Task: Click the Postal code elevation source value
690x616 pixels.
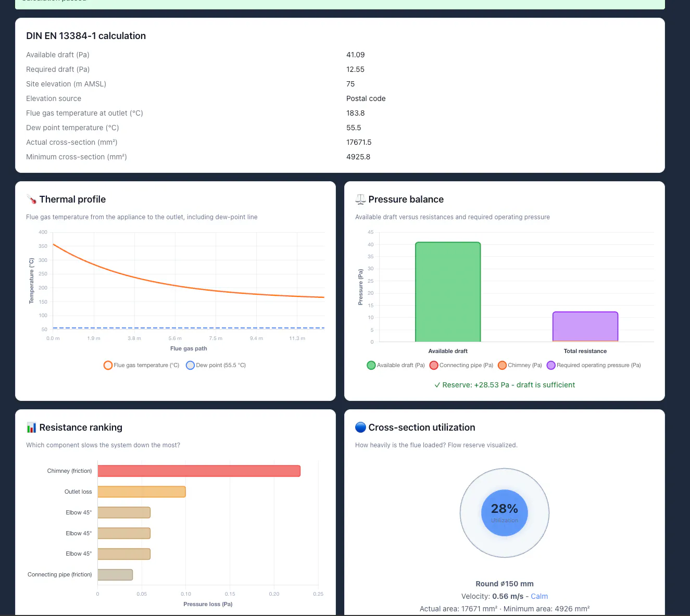Action: [366, 98]
